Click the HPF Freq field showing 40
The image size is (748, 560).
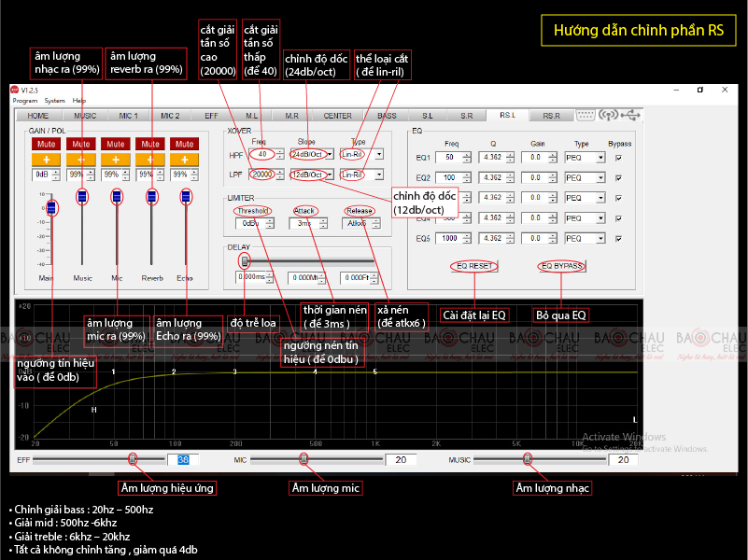(262, 154)
